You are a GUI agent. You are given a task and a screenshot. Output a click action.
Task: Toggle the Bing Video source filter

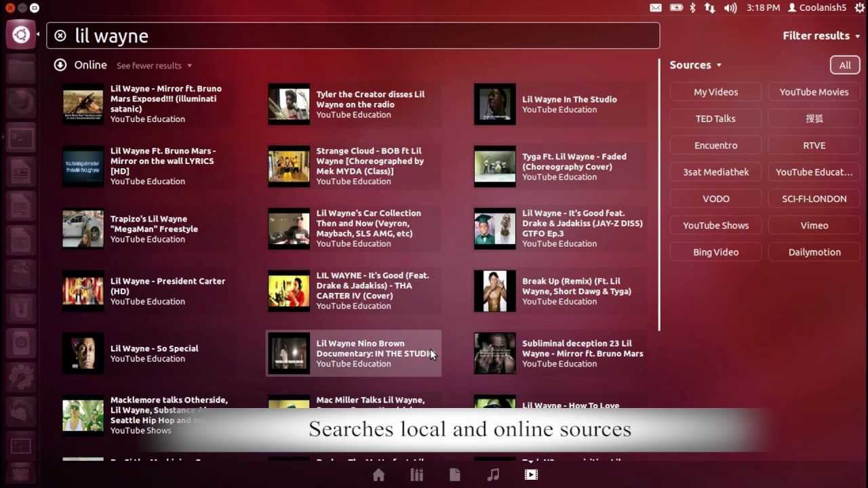pyautogui.click(x=715, y=252)
